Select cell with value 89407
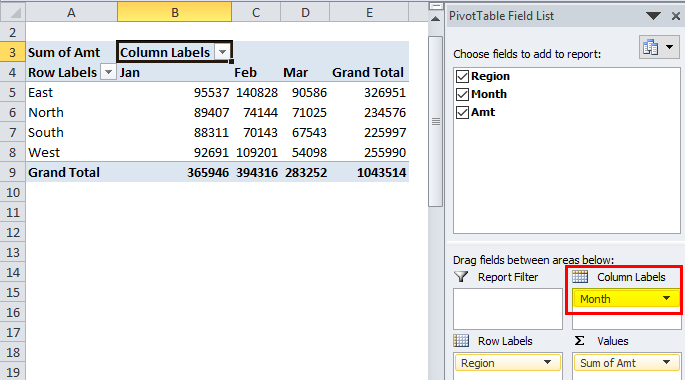Screen dimensions: 685x380 pyautogui.click(x=174, y=113)
